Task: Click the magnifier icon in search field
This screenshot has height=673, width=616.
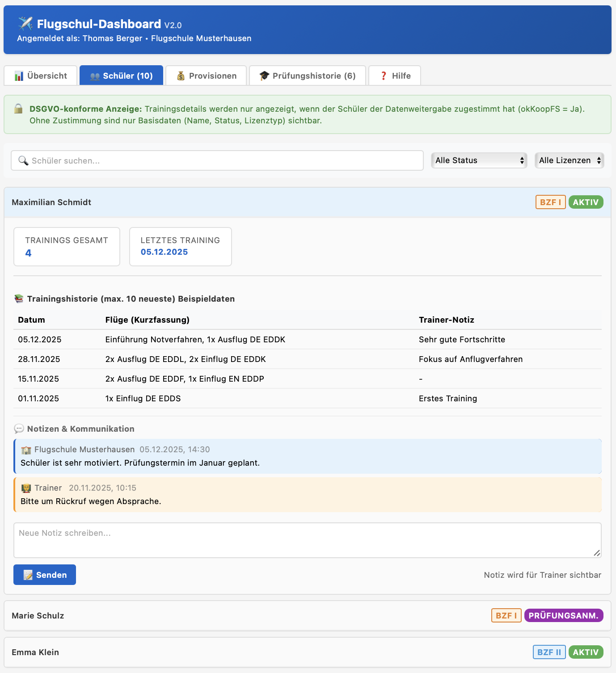Action: click(x=23, y=160)
